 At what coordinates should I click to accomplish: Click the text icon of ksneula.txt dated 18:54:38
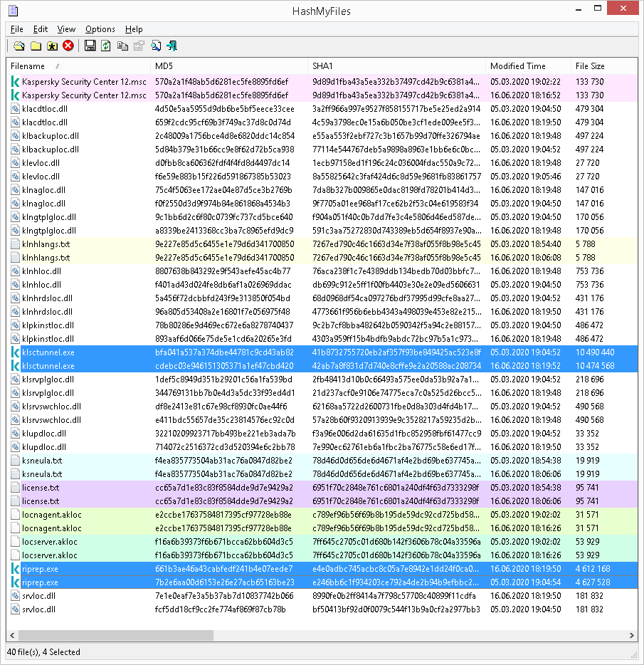pyautogui.click(x=15, y=461)
